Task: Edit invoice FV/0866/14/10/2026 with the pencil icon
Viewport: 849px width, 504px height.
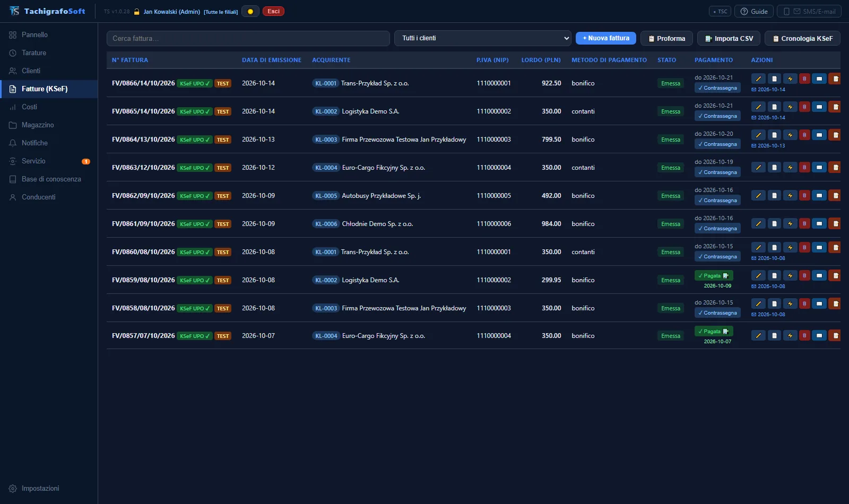Action: click(x=758, y=79)
